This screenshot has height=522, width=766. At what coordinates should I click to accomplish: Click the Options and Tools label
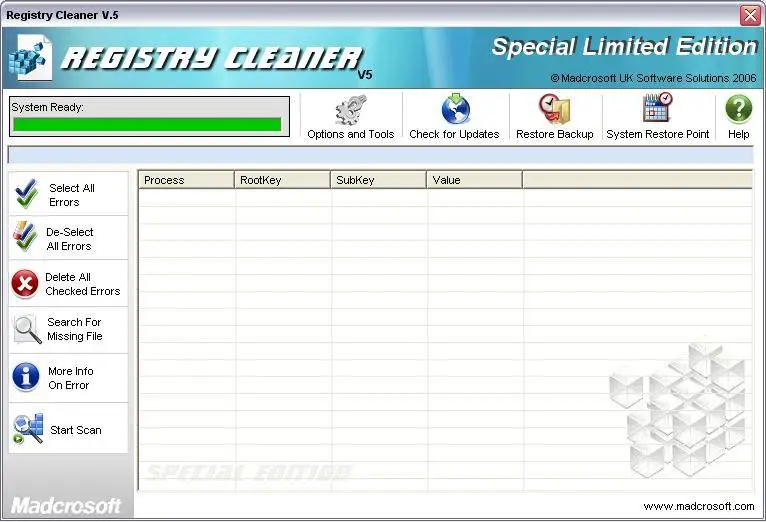coord(351,134)
